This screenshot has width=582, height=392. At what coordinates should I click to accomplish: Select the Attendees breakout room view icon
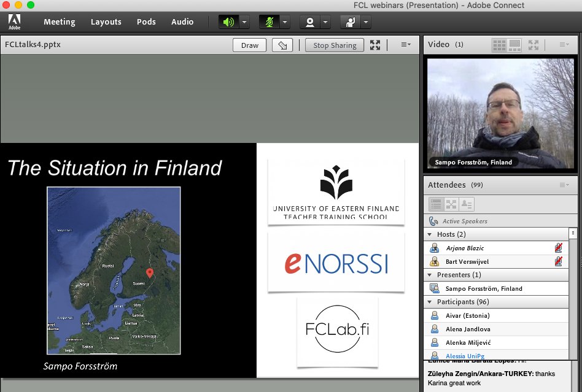[451, 204]
